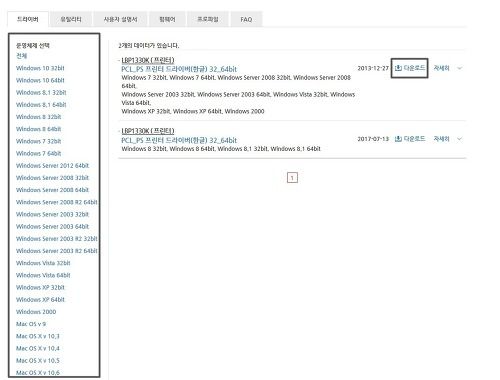
Task: Open the 펌웨어 tab
Action: point(167,19)
